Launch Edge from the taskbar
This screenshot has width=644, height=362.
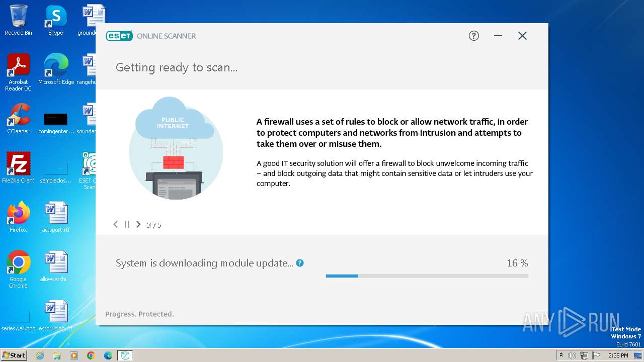coord(108,355)
